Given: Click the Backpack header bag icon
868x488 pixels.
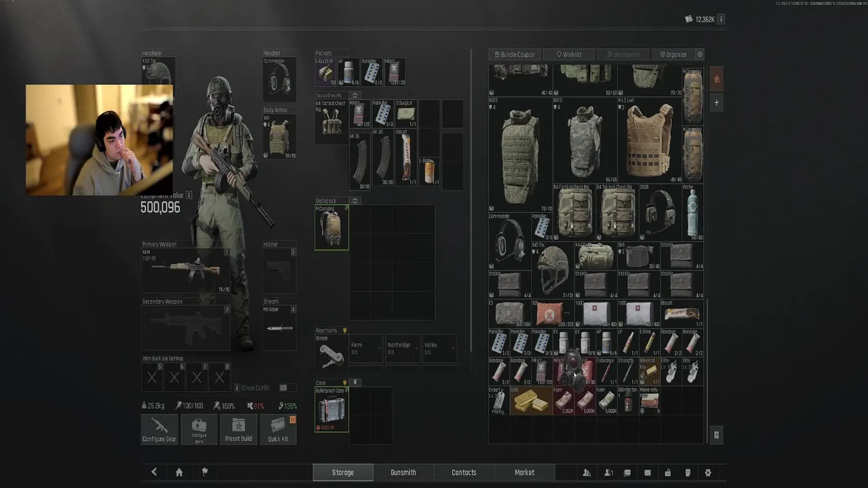Looking at the screenshot, I should 355,201.
